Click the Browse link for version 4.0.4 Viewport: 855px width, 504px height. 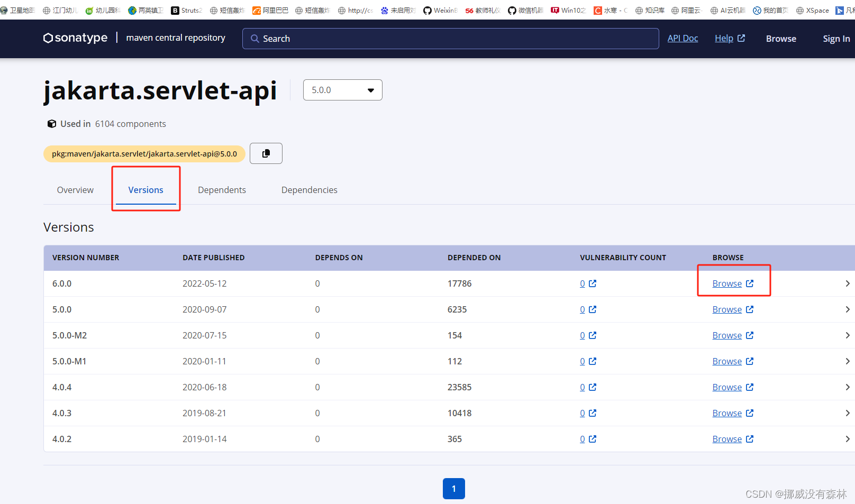click(727, 387)
